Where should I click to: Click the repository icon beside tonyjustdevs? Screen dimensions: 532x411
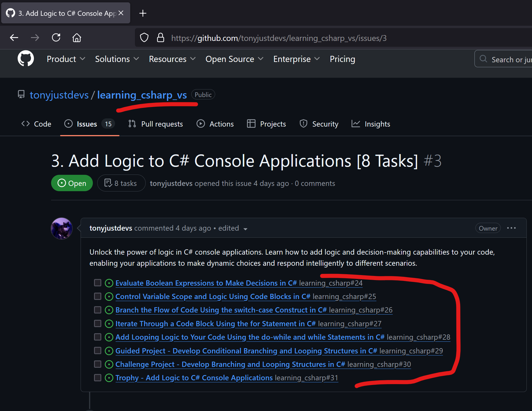point(21,94)
